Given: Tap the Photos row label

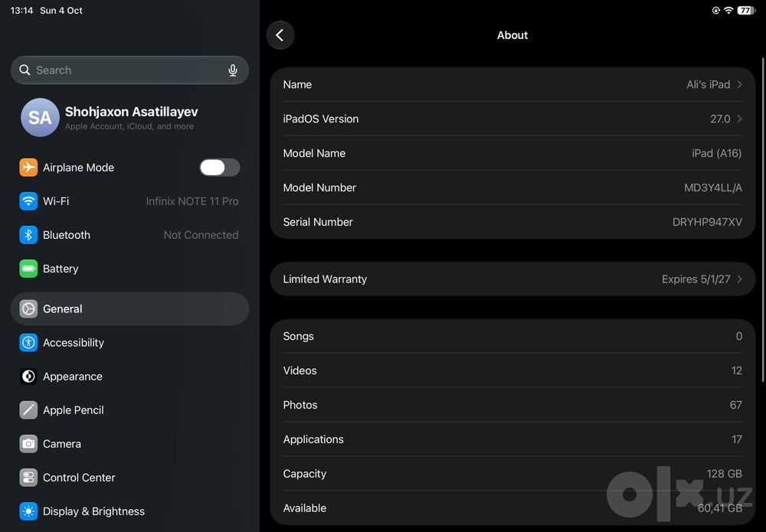Looking at the screenshot, I should click(300, 405).
